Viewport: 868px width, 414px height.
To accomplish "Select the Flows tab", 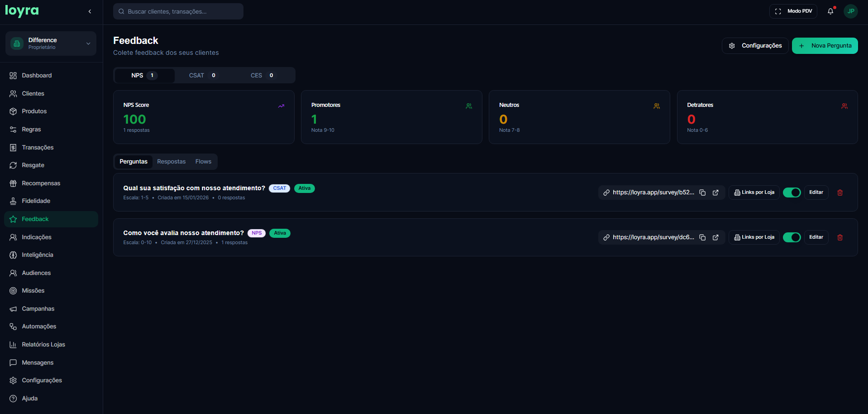I will pyautogui.click(x=204, y=162).
